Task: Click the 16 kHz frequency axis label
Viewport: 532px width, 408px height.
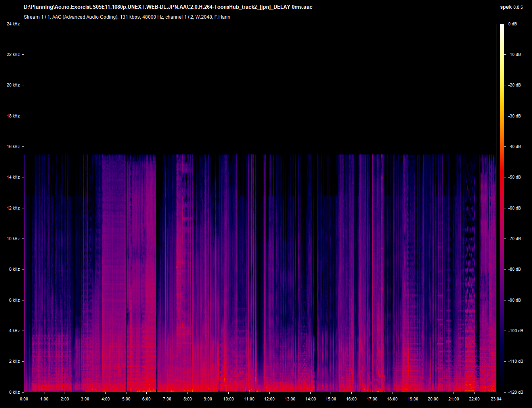Action: [x=13, y=147]
